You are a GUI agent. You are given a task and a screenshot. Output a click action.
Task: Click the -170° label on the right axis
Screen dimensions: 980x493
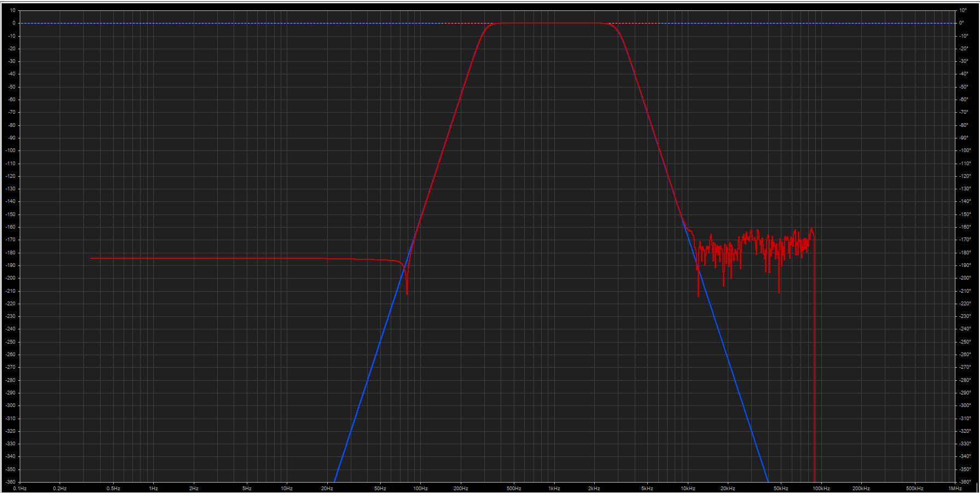click(965, 240)
